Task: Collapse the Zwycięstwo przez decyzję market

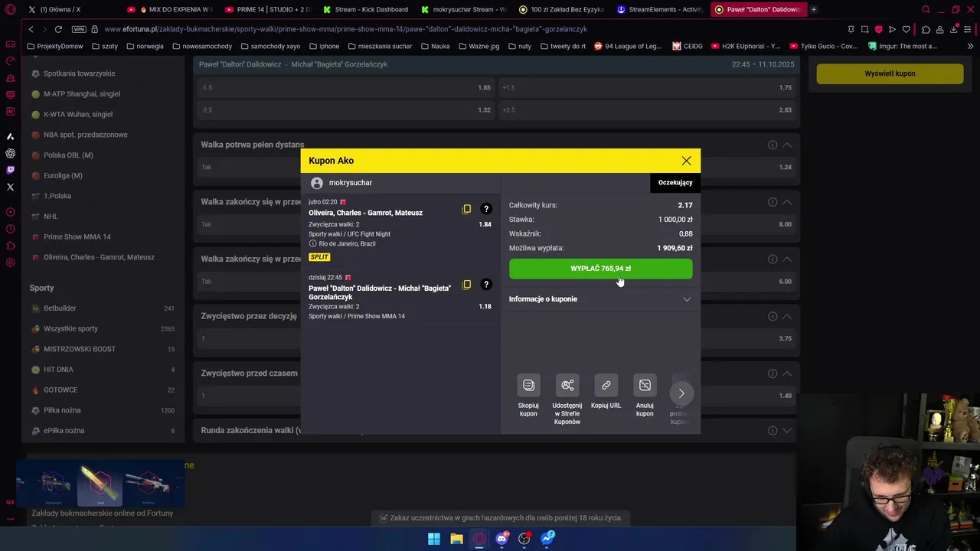Action: tap(786, 316)
